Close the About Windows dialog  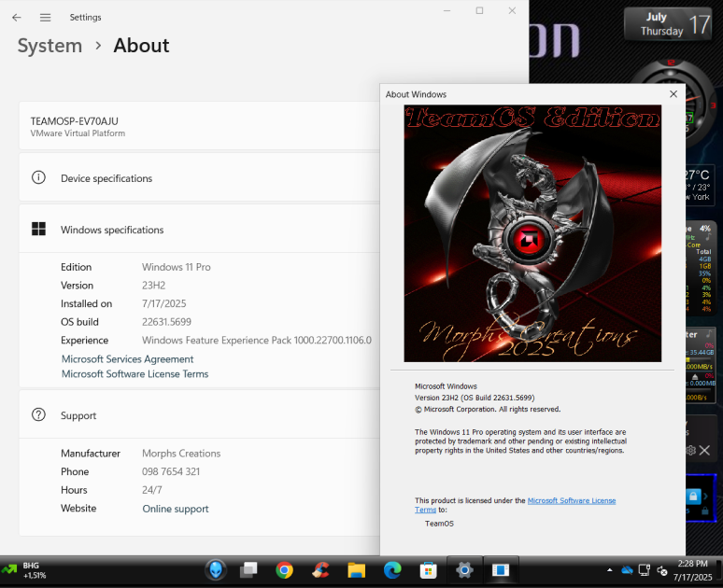coord(673,94)
